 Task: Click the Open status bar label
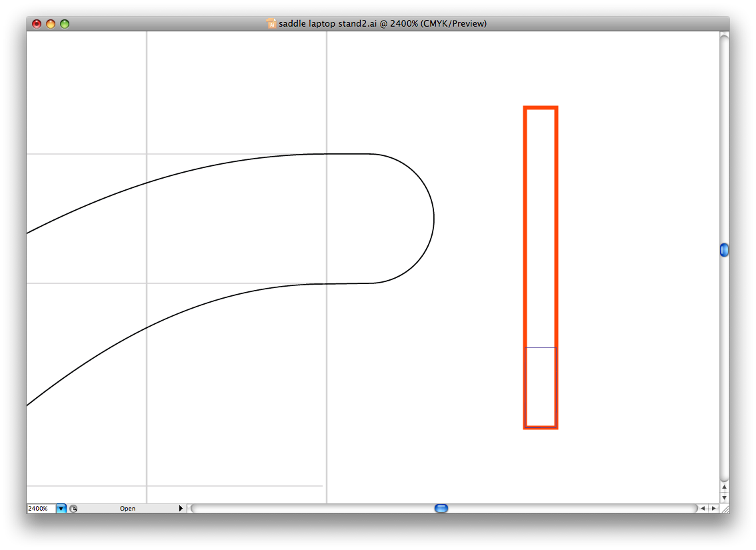(x=128, y=509)
